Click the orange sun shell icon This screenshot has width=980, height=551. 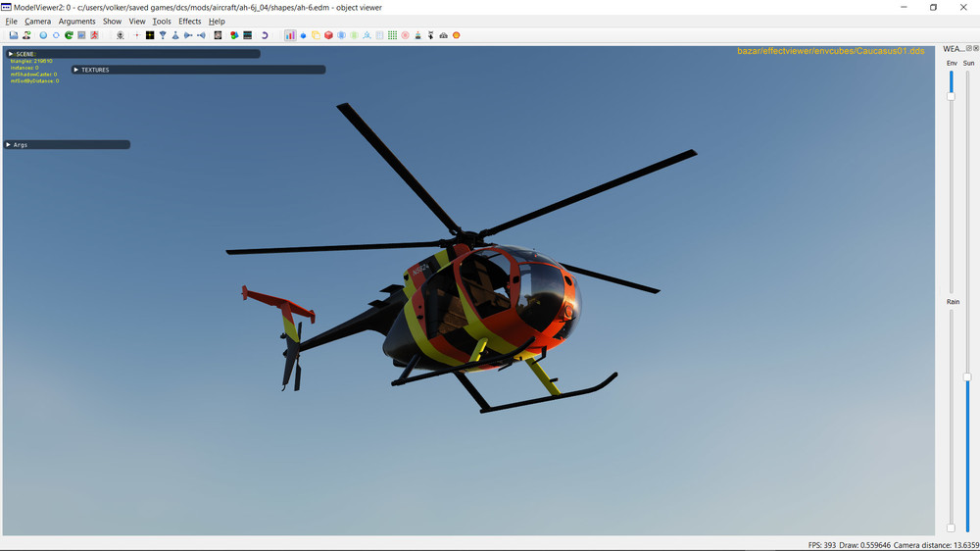pos(457,35)
